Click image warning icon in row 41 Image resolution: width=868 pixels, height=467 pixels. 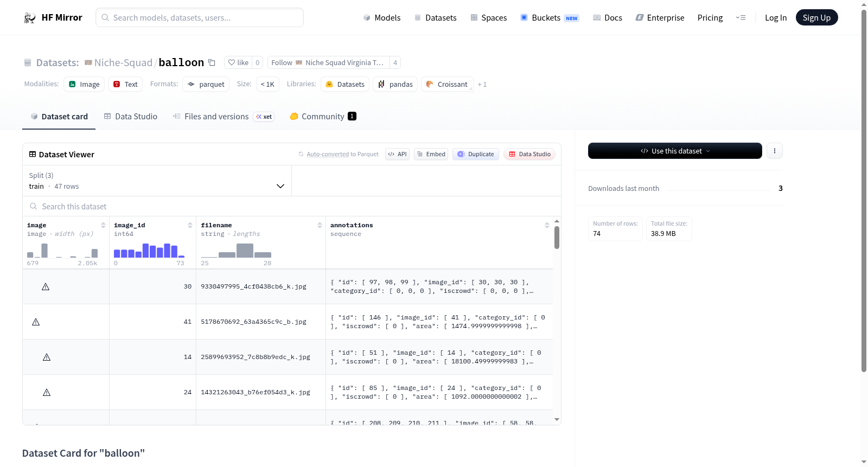tap(36, 322)
